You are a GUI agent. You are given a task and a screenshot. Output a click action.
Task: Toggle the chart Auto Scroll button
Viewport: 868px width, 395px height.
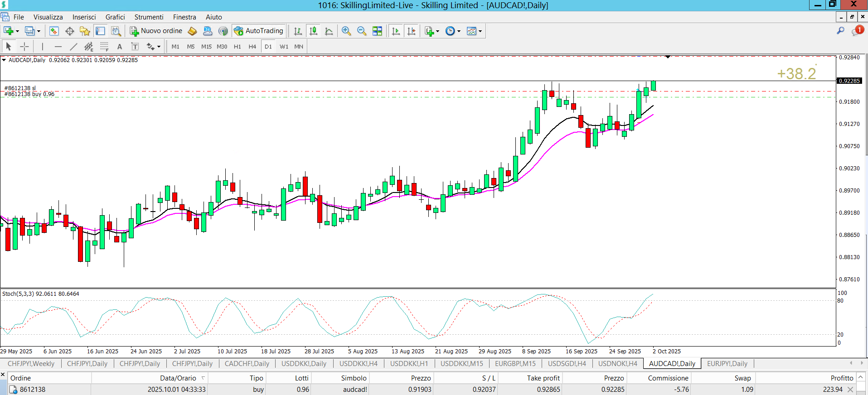tap(396, 31)
